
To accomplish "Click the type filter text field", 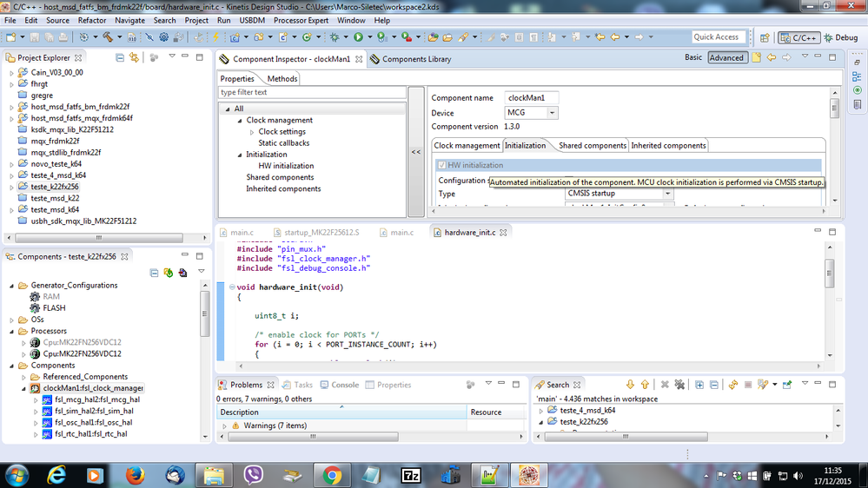I will pos(312,92).
